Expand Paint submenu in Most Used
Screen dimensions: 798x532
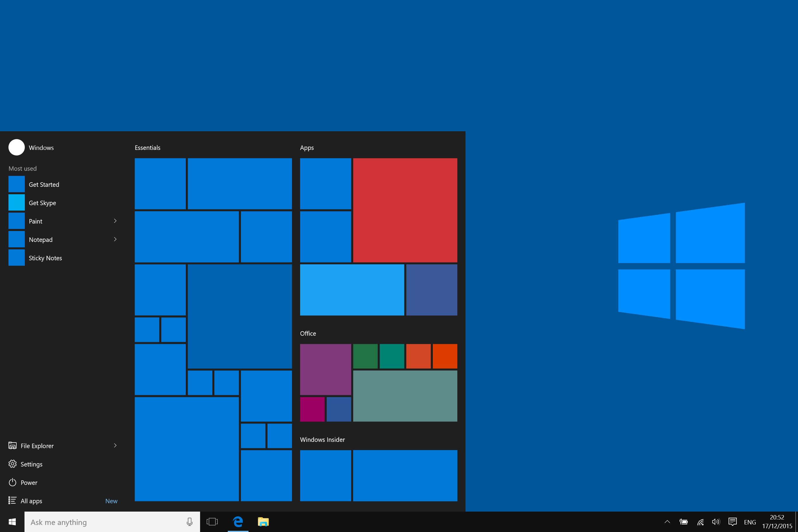(x=115, y=221)
